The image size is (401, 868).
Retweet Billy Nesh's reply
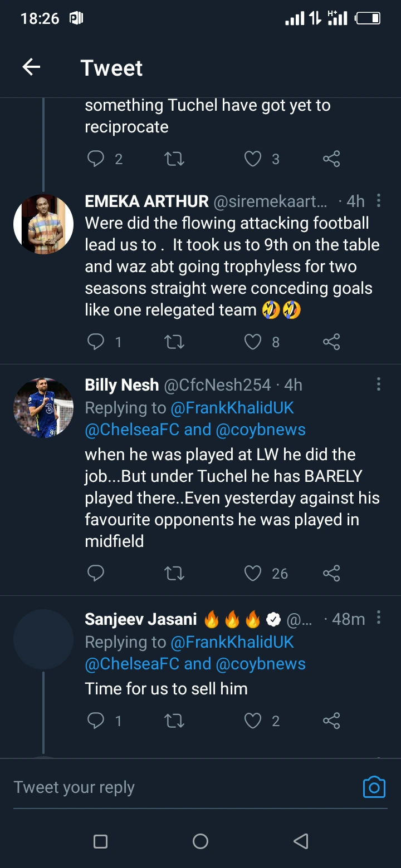tap(175, 573)
